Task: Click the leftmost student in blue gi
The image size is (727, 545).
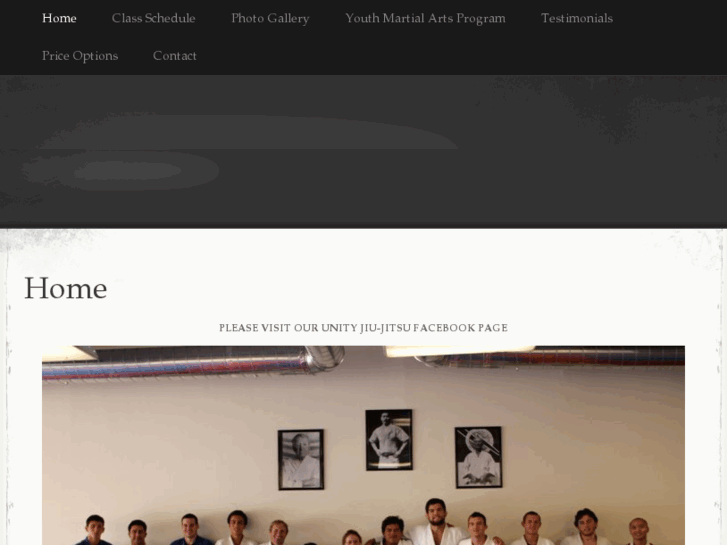Action: tap(94, 530)
